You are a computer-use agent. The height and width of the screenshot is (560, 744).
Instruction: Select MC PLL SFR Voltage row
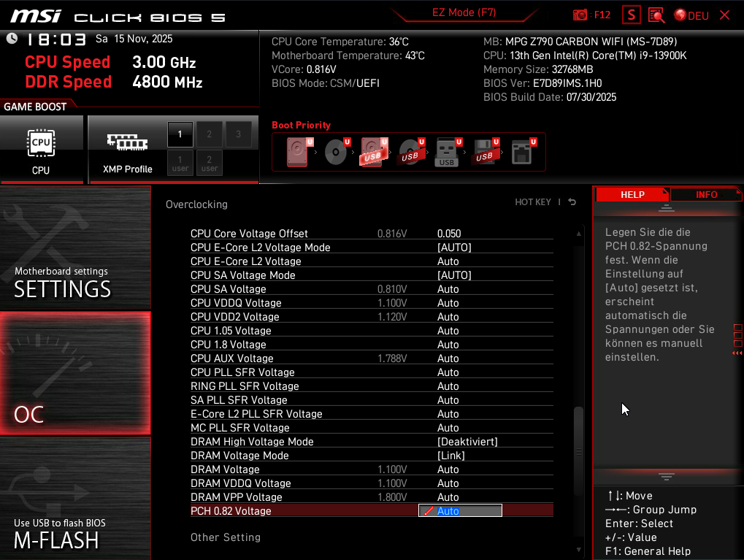[x=372, y=428]
